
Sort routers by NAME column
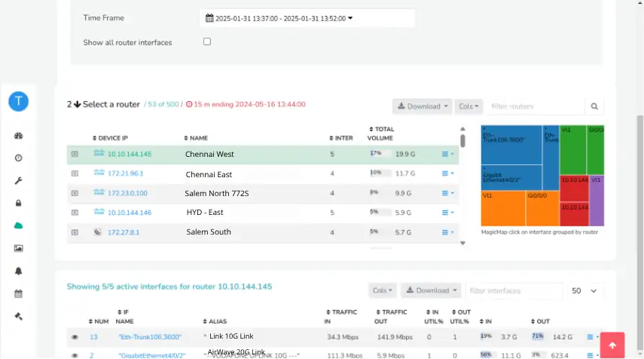tap(196, 138)
